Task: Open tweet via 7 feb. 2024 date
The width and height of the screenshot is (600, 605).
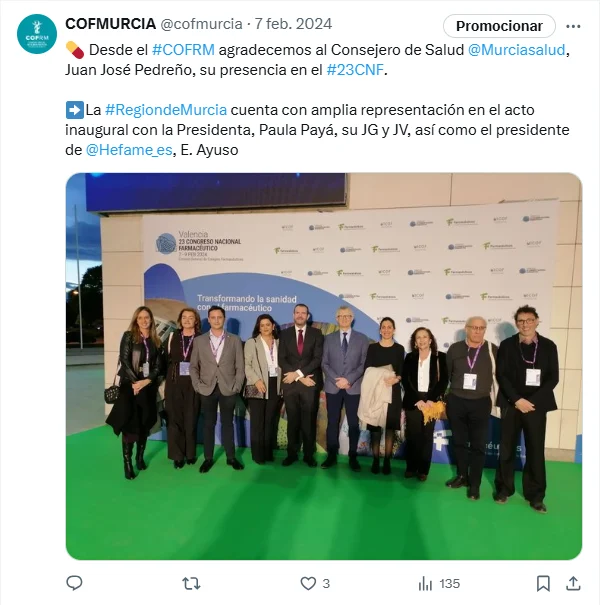Action: 293,24
